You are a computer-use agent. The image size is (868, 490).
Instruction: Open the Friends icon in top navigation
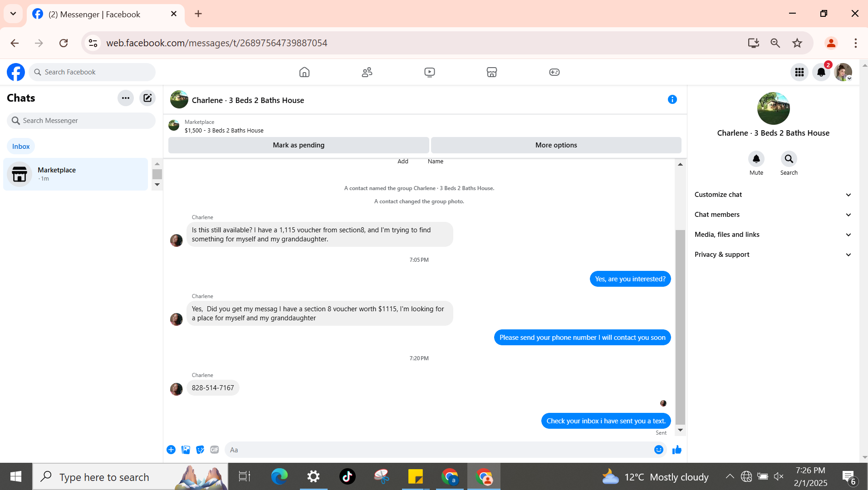pos(367,72)
